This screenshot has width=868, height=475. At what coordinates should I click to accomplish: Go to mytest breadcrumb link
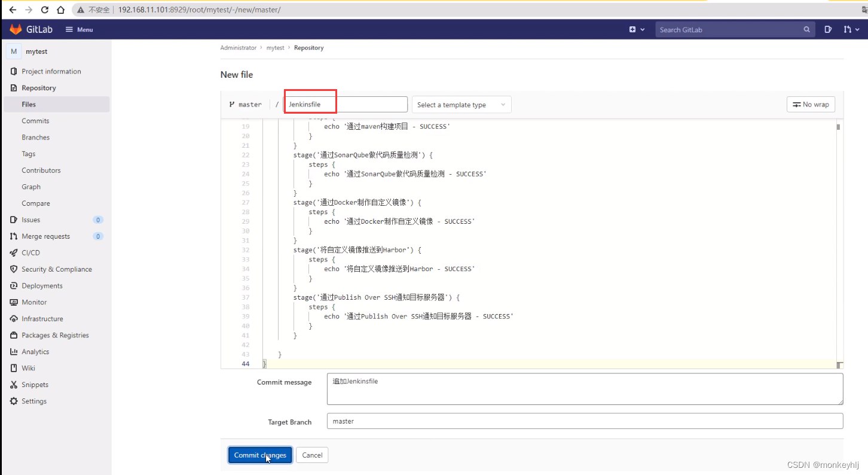point(275,48)
